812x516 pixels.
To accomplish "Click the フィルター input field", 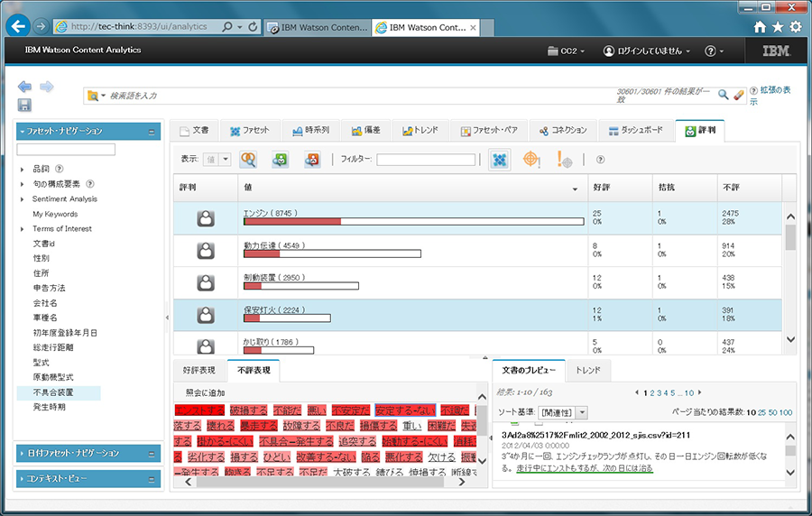I will click(x=426, y=160).
